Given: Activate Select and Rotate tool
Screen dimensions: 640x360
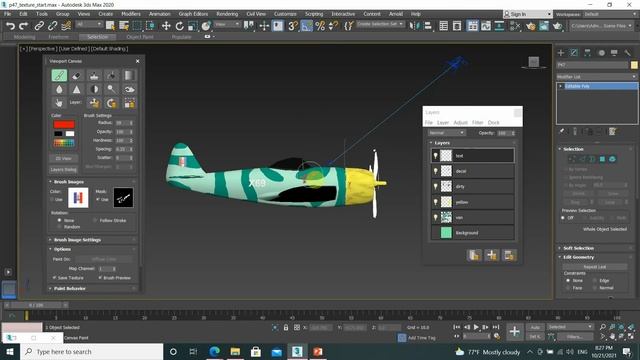Looking at the screenshot, I should pyautogui.click(x=179, y=26).
